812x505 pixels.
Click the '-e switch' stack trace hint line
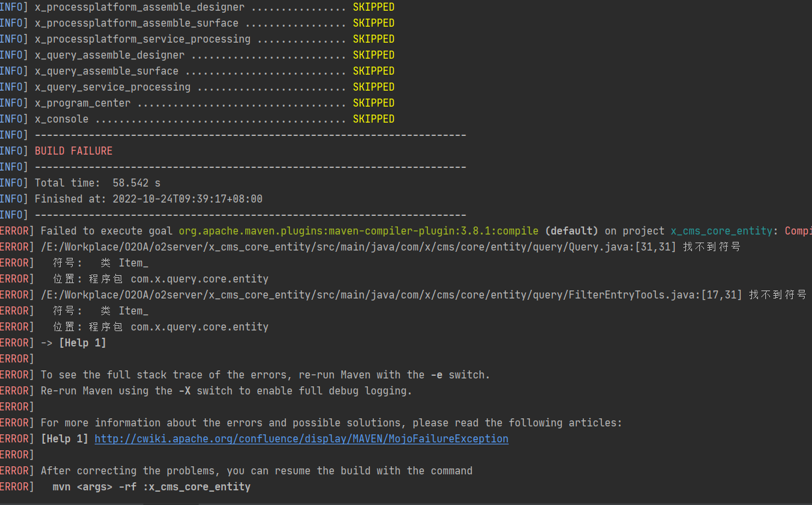[x=265, y=375]
